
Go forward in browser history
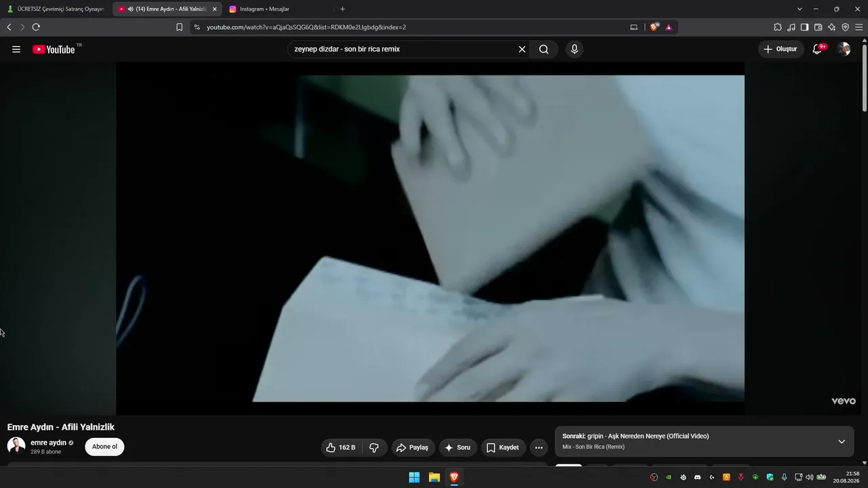click(x=22, y=27)
